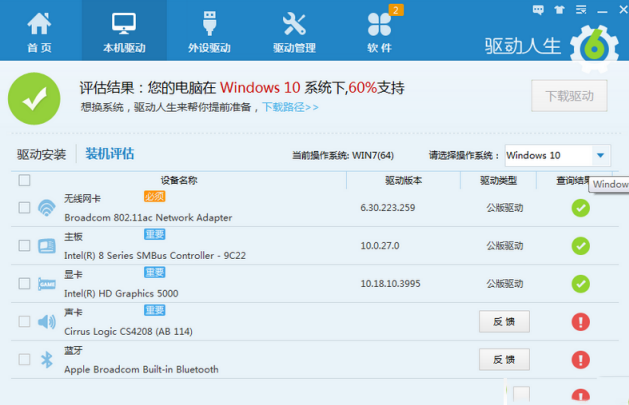Click driver version 10.18.10.3995

pos(390,284)
